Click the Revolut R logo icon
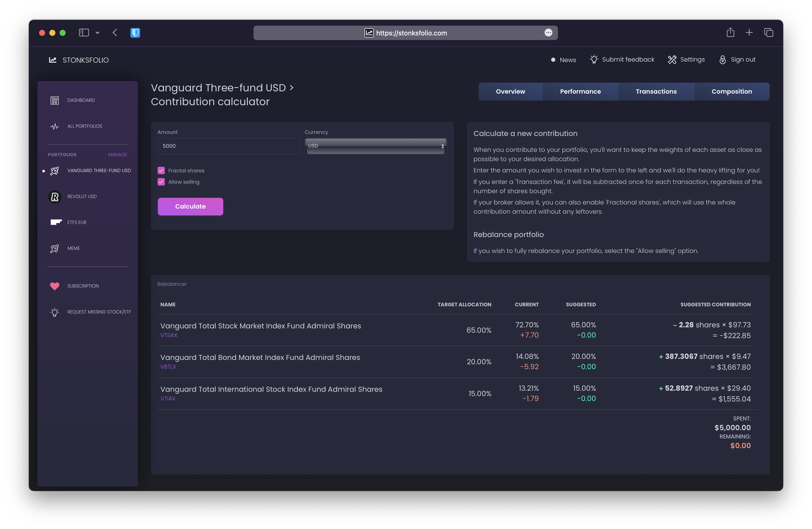The width and height of the screenshot is (812, 529). click(x=55, y=197)
